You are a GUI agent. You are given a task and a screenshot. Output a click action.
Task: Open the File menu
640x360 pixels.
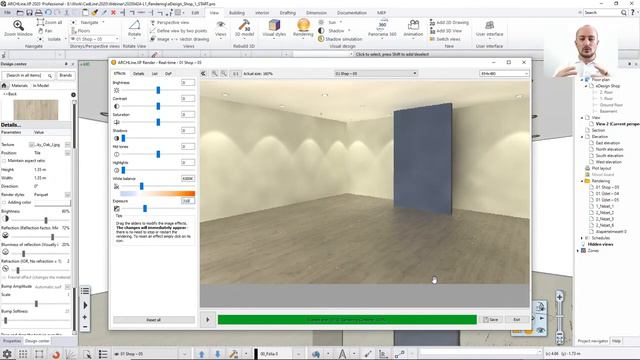[x=7, y=13]
